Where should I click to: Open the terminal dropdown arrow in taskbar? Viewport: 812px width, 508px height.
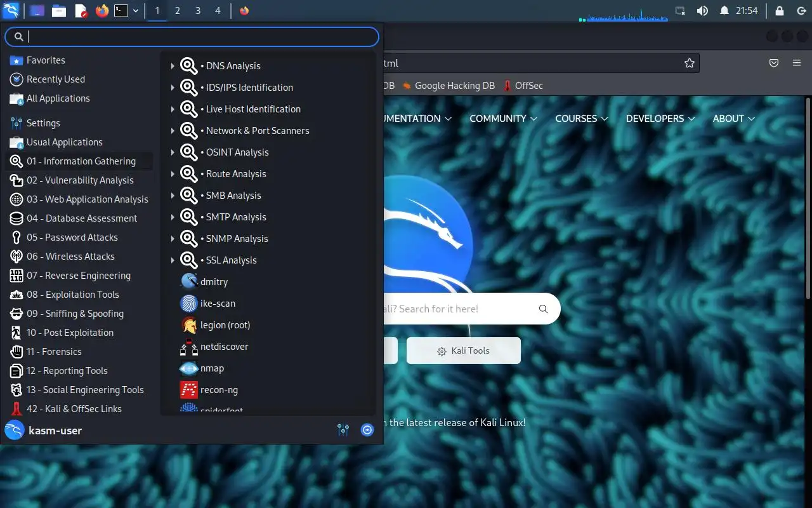(136, 11)
